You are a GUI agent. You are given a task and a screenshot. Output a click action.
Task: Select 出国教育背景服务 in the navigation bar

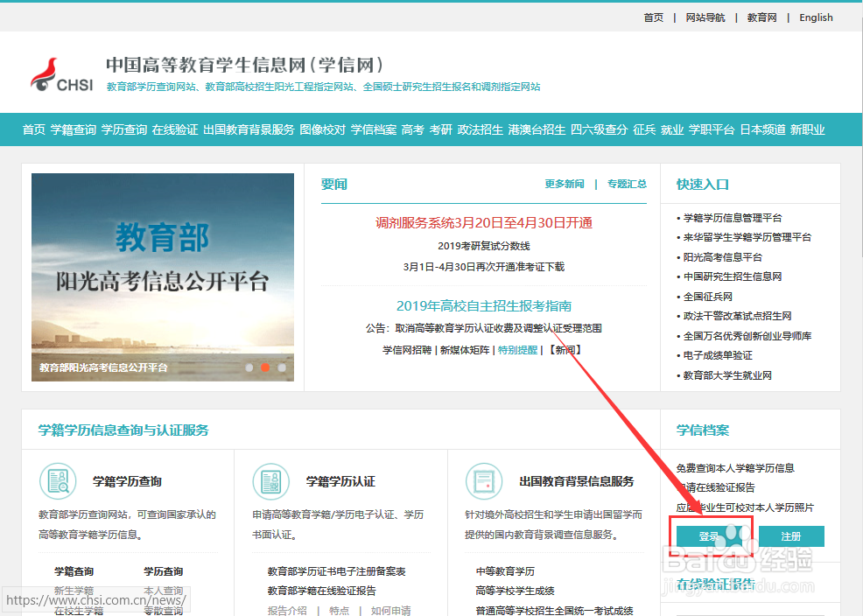tap(249, 129)
